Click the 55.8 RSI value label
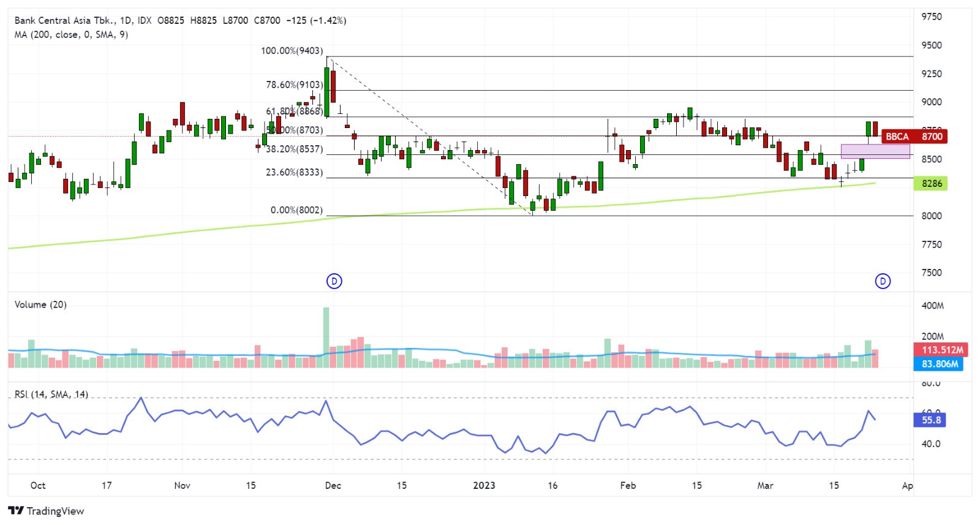Image resolution: width=980 pixels, height=525 pixels. [x=930, y=420]
